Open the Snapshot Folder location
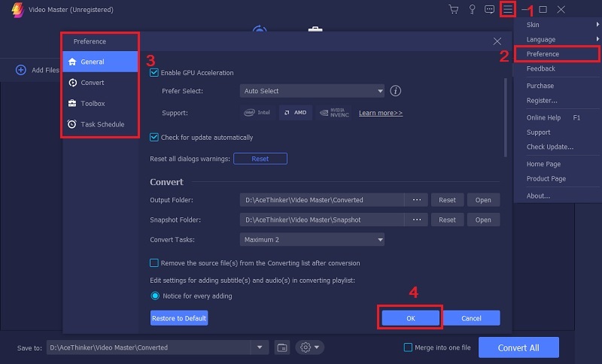This screenshot has height=364, width=602. (x=483, y=220)
